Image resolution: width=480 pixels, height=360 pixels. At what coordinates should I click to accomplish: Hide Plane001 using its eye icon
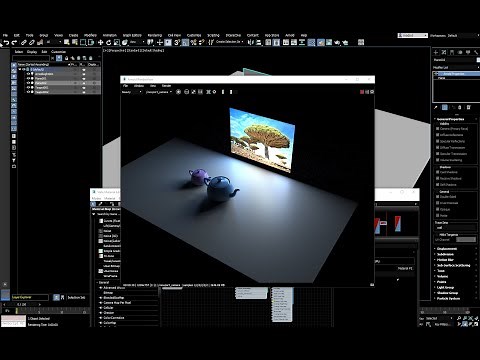tap(29, 78)
